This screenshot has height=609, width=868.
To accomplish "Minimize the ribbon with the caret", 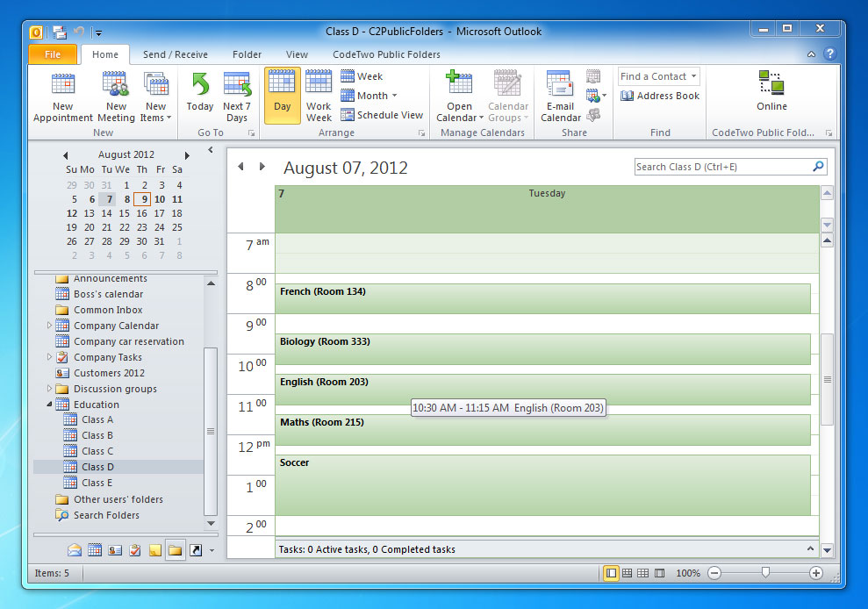I will point(811,54).
